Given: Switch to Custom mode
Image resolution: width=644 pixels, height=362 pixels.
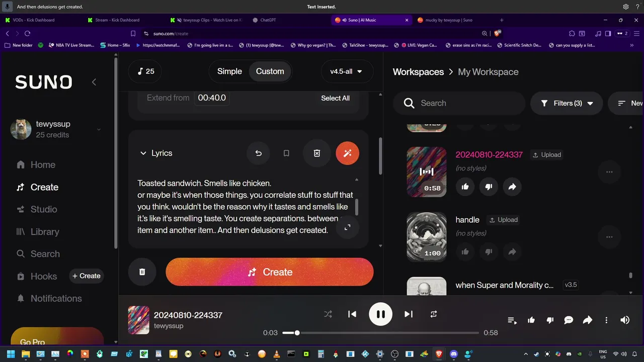Looking at the screenshot, I should point(270,71).
